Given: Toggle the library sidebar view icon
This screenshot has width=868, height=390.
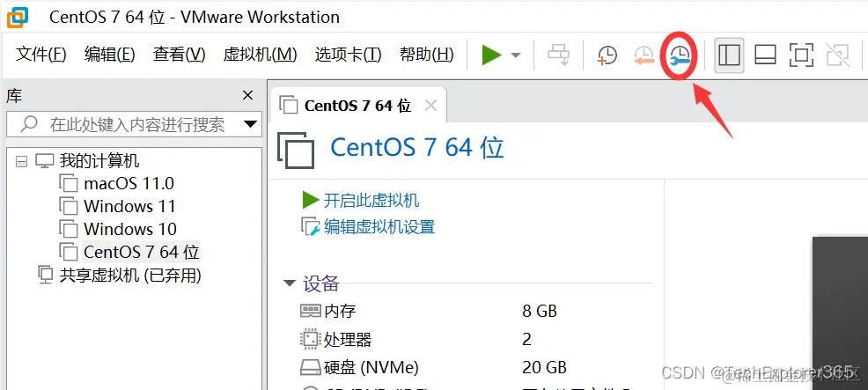Looking at the screenshot, I should pyautogui.click(x=729, y=55).
